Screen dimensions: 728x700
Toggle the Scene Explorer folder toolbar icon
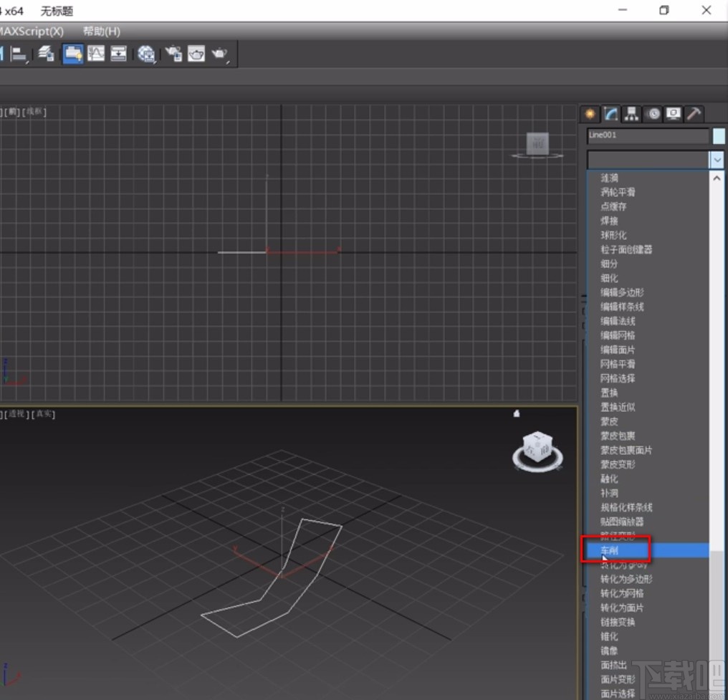(x=72, y=54)
